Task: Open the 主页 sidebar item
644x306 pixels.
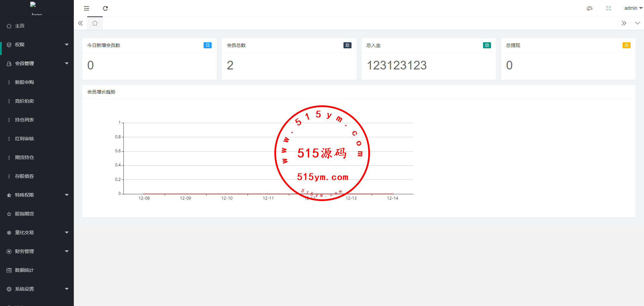Action: tap(20, 26)
